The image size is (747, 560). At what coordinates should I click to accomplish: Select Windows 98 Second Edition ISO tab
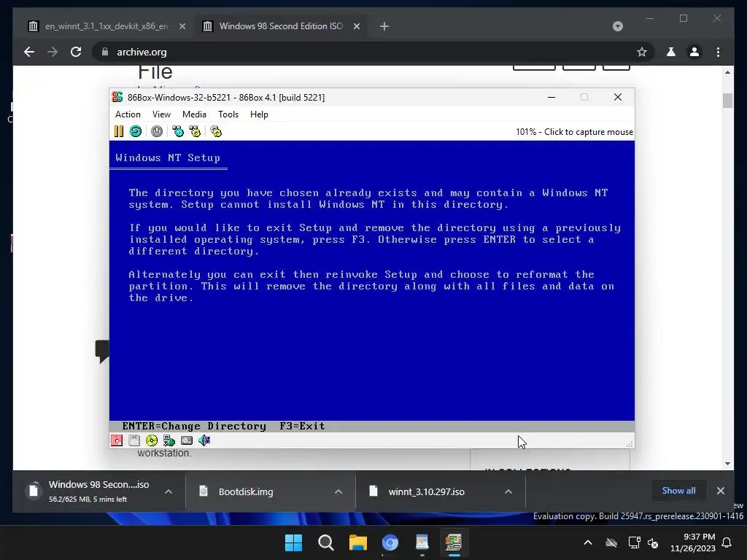click(x=281, y=26)
